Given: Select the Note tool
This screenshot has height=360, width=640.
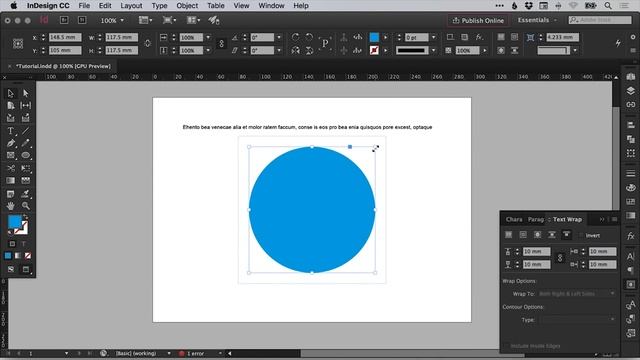Looking at the screenshot, I should click(x=11, y=193).
